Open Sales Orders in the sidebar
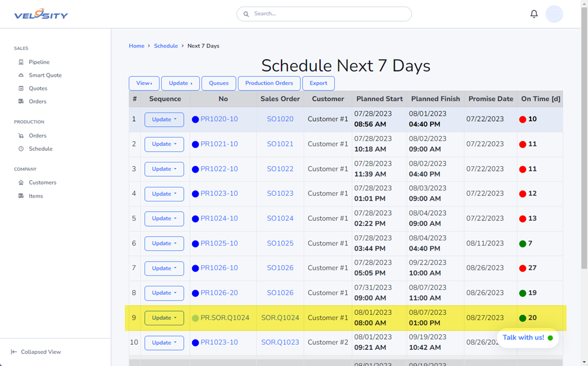This screenshot has height=366, width=588. pyautogui.click(x=37, y=102)
